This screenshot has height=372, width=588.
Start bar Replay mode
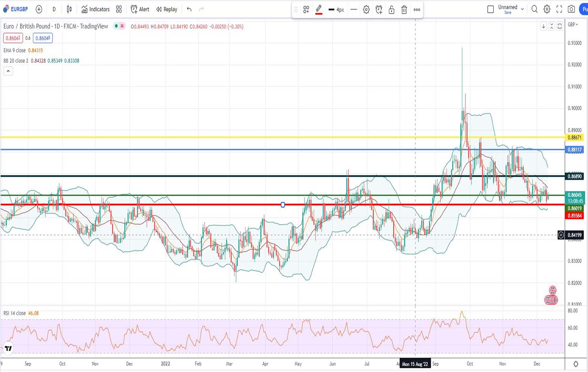pyautogui.click(x=166, y=9)
